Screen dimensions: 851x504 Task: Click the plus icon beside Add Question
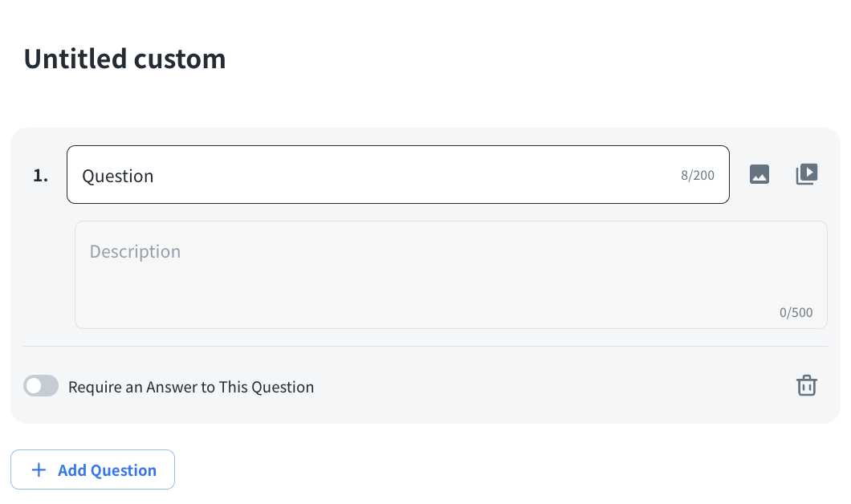[x=39, y=470]
